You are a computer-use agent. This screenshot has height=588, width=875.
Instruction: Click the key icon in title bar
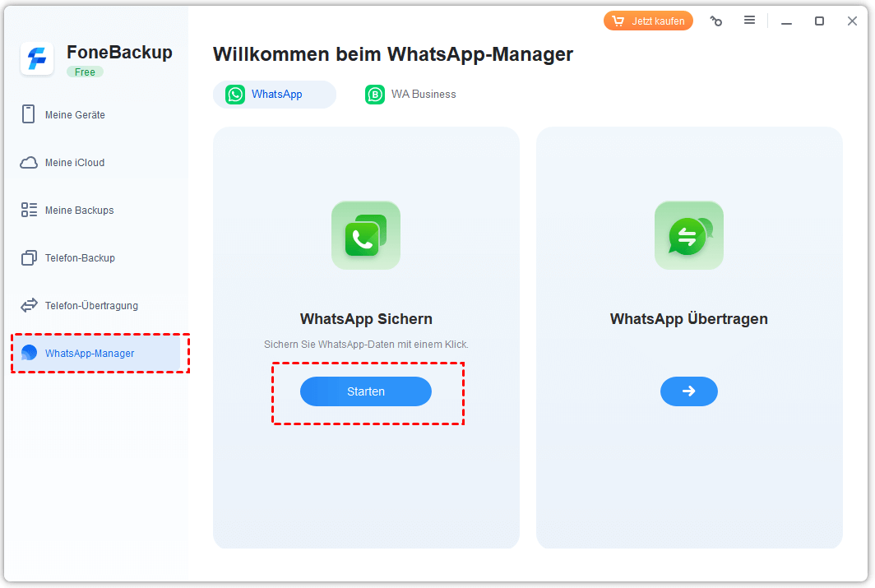click(716, 21)
